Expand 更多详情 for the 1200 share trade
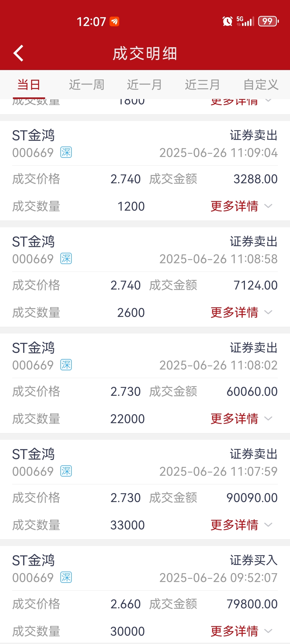This screenshot has height=644, width=290. 241,206
